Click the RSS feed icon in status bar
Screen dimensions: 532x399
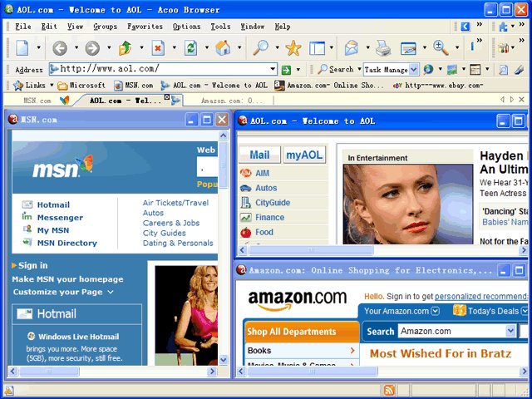389,391
